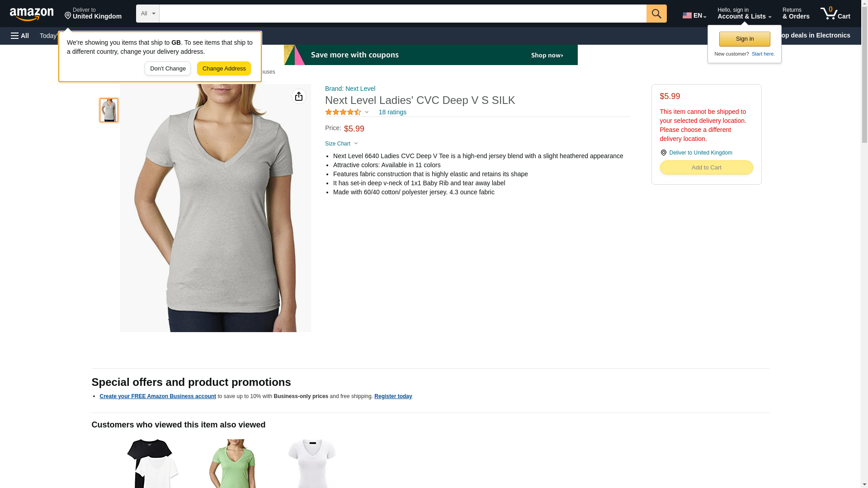Viewport: 868px width, 488px height.
Task: Click the star rating icon
Action: tap(343, 112)
